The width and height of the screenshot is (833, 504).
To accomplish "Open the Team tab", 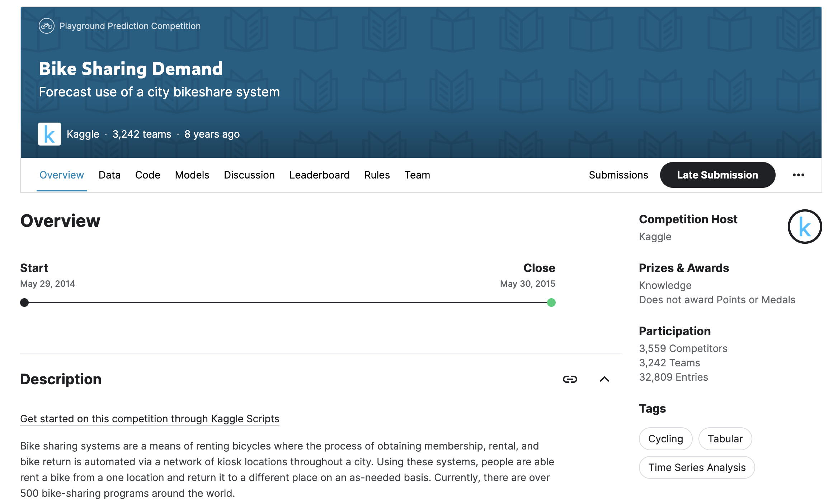I will click(417, 175).
